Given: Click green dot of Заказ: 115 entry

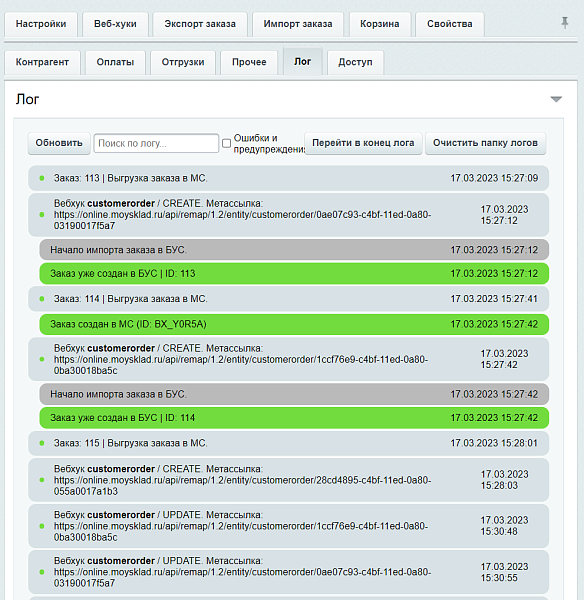Looking at the screenshot, I should 42,443.
